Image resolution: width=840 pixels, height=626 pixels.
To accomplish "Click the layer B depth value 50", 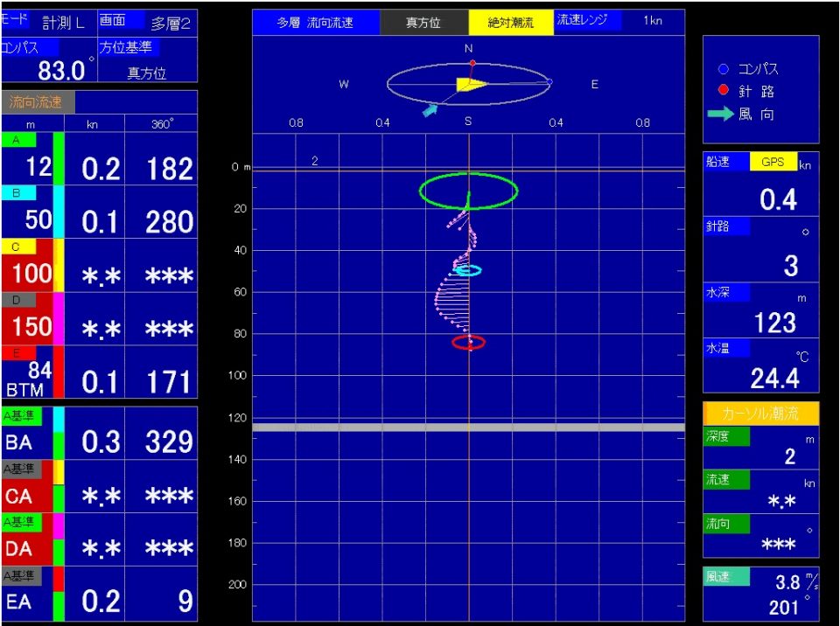I will click(38, 219).
